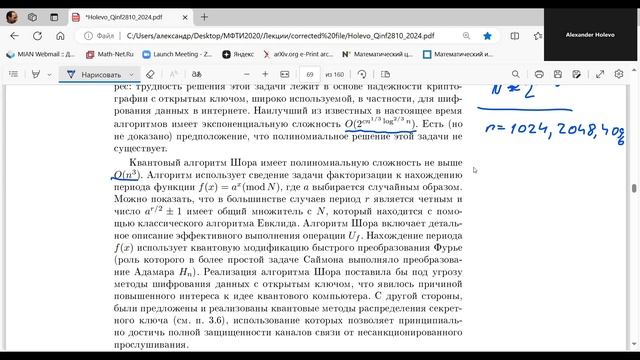Open the MIAN Webmail bookmark
The image size is (640, 360).
(x=41, y=54)
